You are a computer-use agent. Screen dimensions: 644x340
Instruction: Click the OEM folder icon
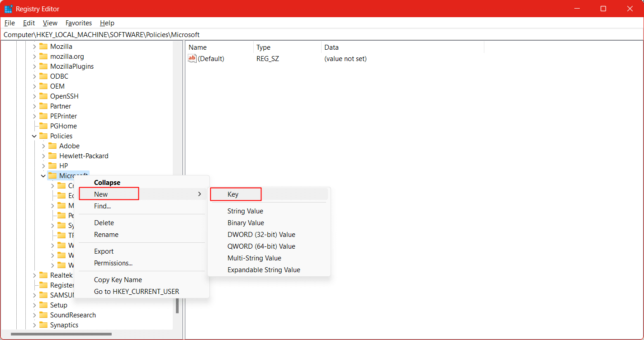(43, 86)
